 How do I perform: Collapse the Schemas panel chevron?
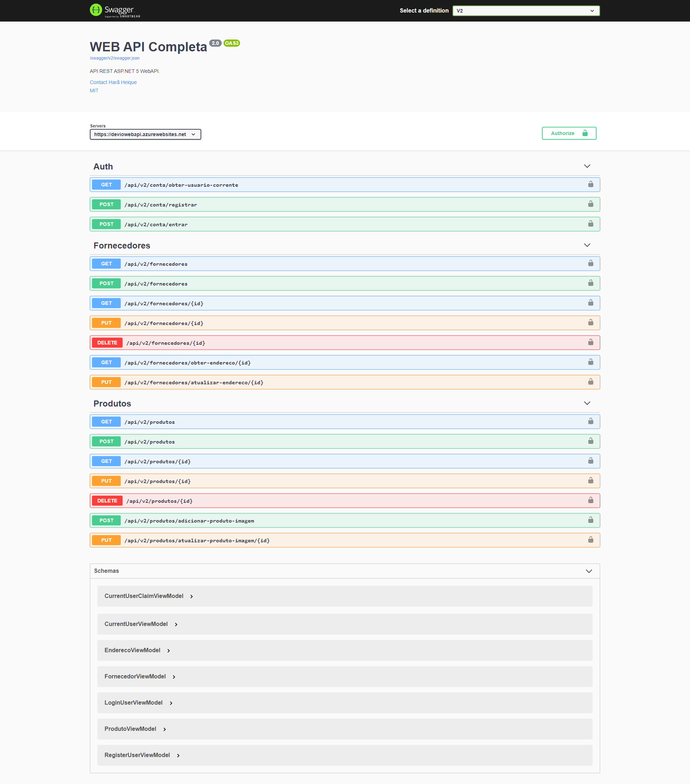(x=589, y=571)
